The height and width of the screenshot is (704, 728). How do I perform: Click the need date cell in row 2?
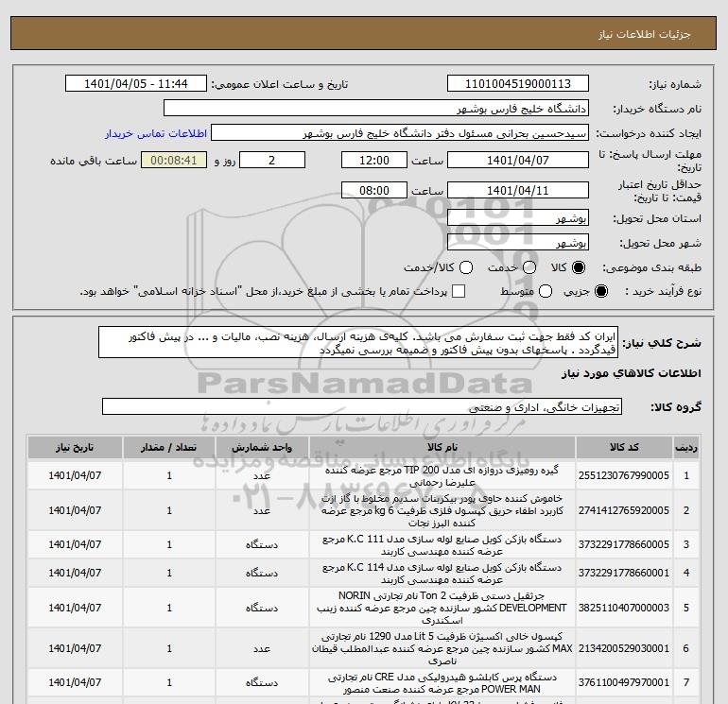(x=75, y=510)
